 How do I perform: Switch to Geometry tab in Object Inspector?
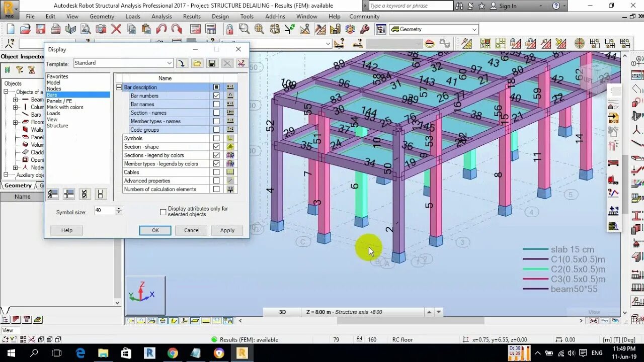tap(18, 186)
